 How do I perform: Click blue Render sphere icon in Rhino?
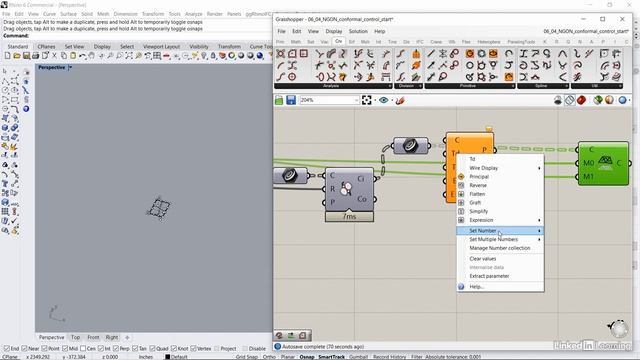point(260,56)
